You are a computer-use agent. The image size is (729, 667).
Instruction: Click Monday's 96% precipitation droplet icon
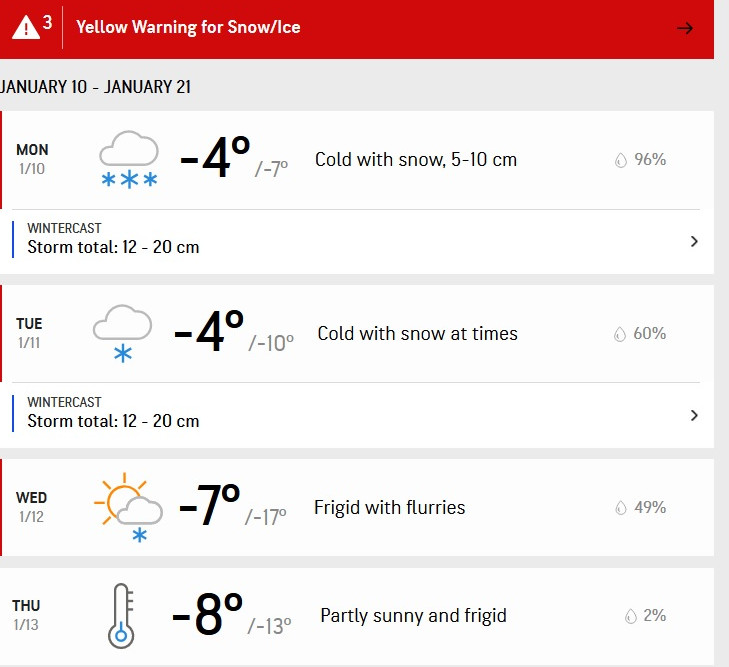(621, 160)
